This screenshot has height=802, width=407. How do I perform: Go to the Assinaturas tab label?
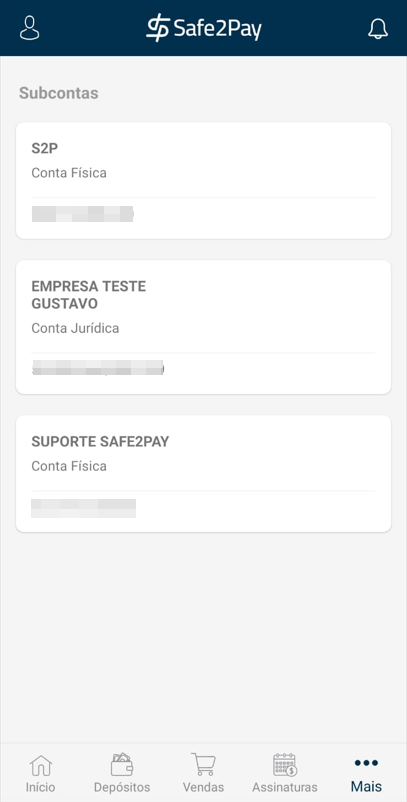click(x=285, y=787)
